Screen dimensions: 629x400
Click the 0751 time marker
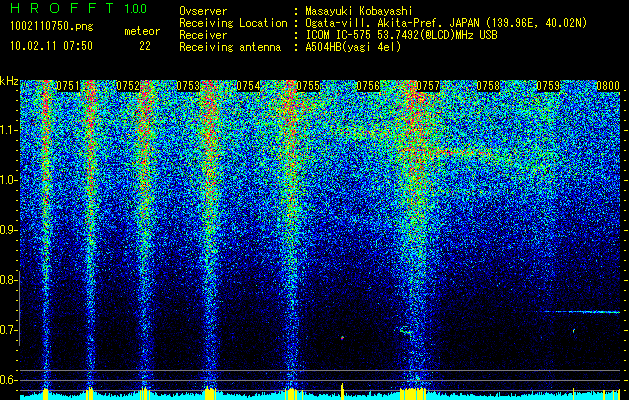click(x=68, y=86)
